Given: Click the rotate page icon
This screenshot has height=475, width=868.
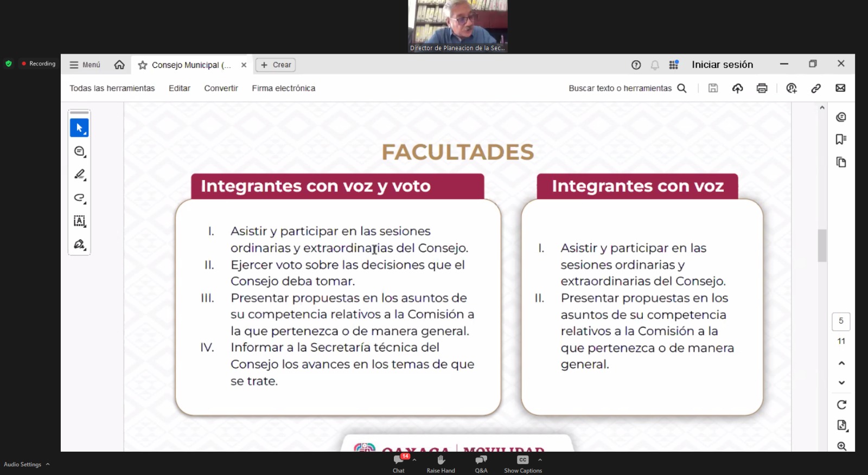Looking at the screenshot, I should click(x=841, y=405).
